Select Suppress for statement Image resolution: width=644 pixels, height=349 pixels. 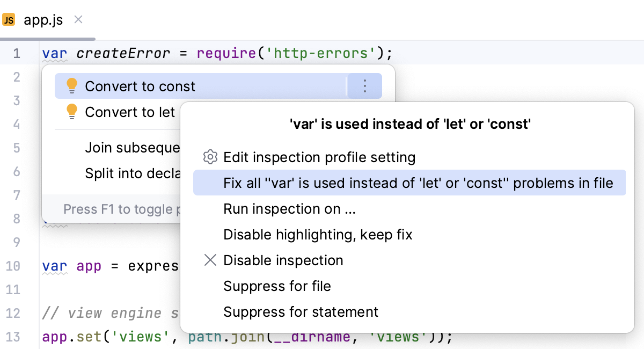[x=300, y=312]
